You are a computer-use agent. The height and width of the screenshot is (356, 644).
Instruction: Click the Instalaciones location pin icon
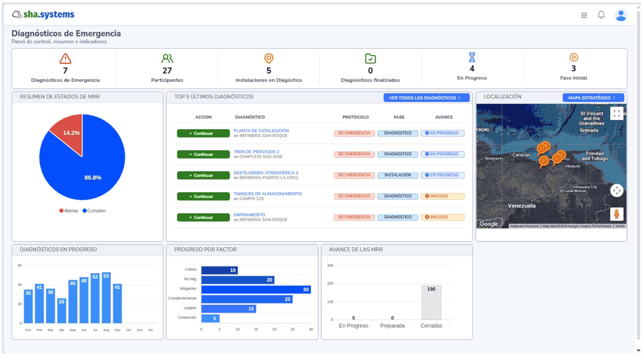(x=269, y=58)
